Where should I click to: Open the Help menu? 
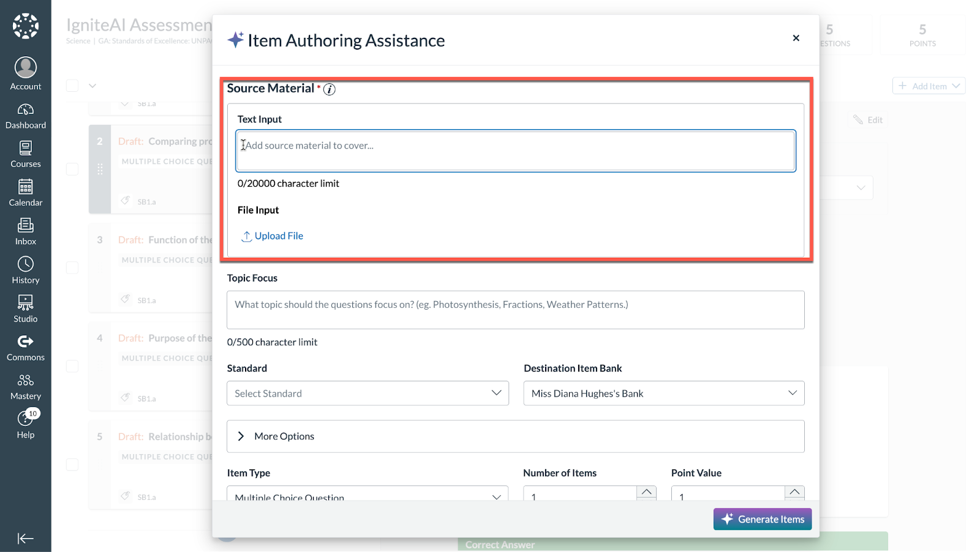tap(26, 425)
